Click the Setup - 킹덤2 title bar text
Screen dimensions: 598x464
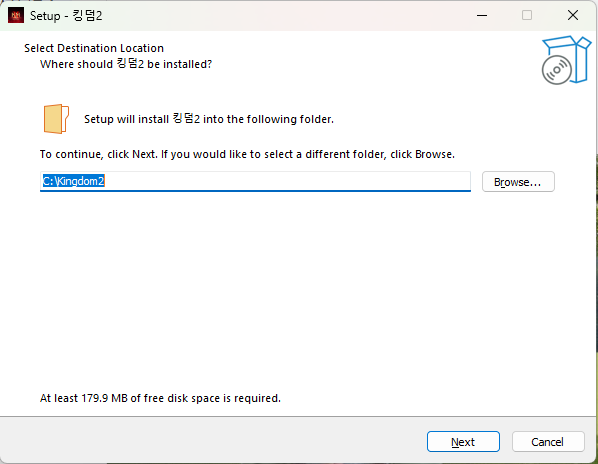click(66, 16)
